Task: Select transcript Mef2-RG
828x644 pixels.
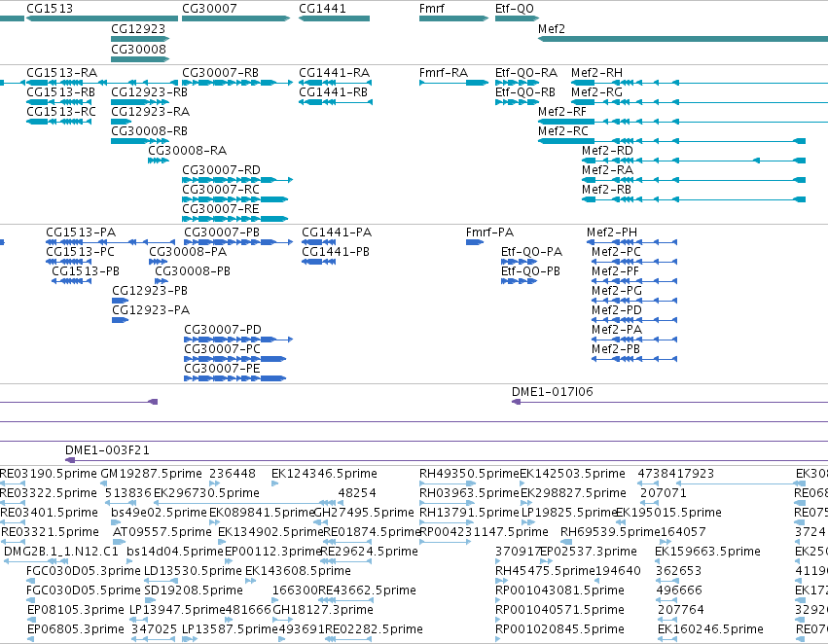Action: pyautogui.click(x=596, y=91)
